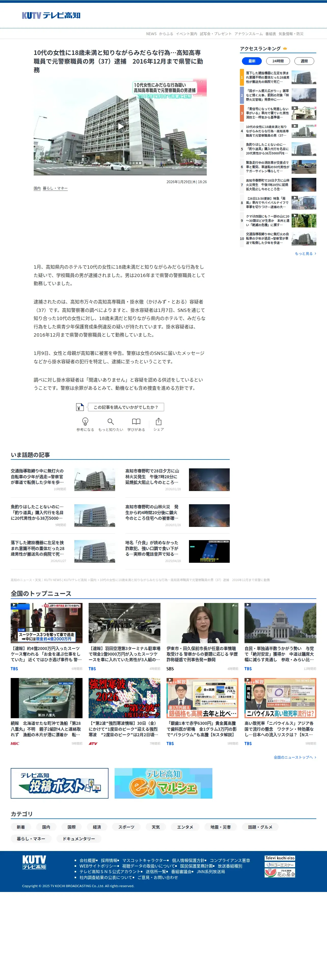
Task: Select the 話題・グルメ category chip
Action: tap(260, 827)
